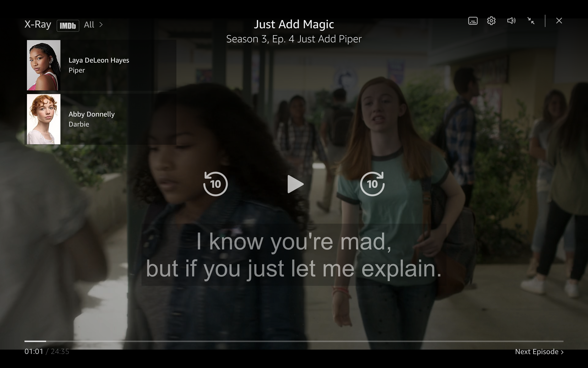Click the volume speaker icon

(x=511, y=21)
